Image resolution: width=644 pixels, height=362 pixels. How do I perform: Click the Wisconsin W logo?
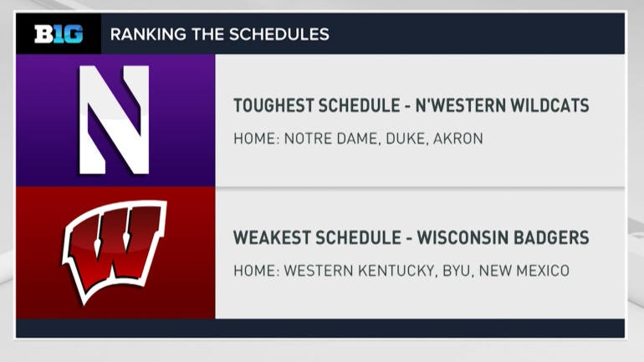point(115,252)
